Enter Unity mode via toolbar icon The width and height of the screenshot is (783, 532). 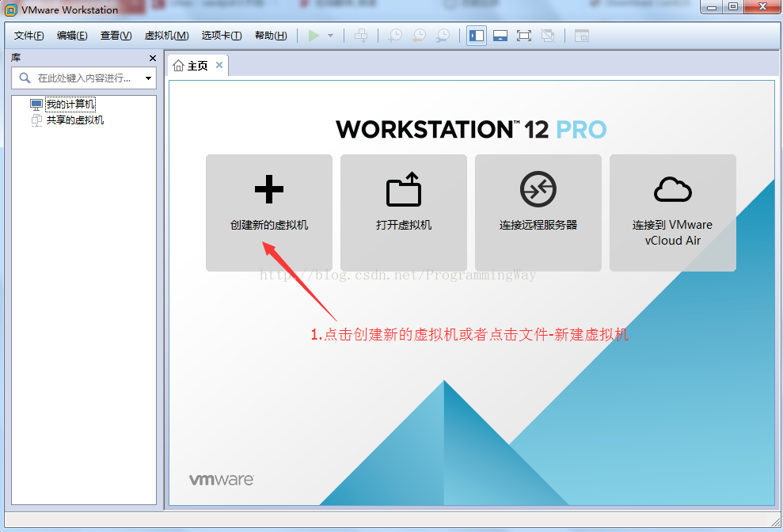tap(547, 36)
